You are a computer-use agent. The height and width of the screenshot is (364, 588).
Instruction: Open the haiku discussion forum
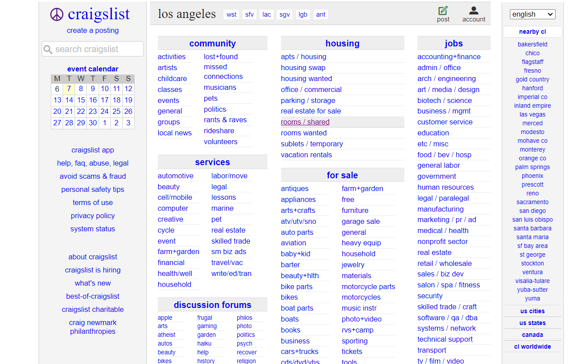point(204,343)
